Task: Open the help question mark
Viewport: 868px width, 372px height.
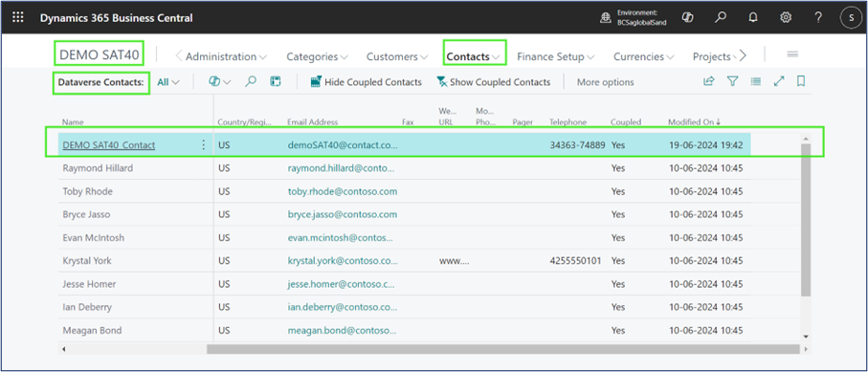Action: point(818,18)
